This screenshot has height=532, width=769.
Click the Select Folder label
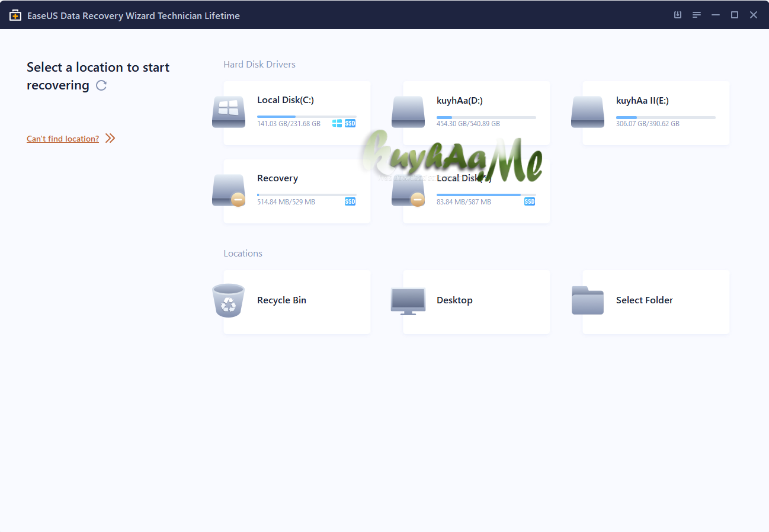click(x=645, y=300)
